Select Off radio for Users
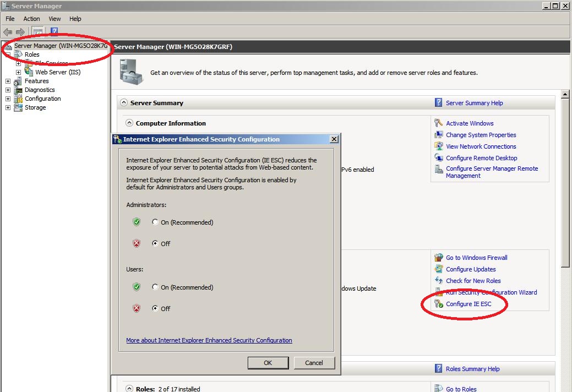Image resolution: width=572 pixels, height=392 pixels. coord(155,308)
